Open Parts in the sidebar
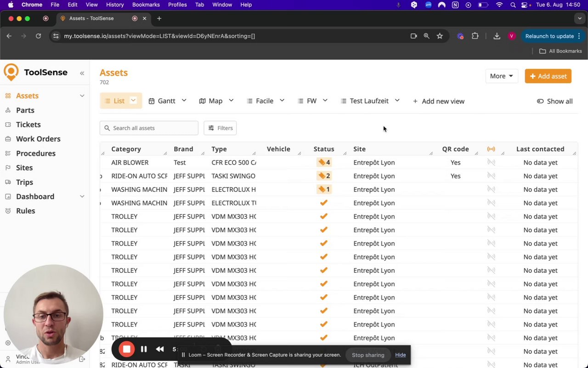The width and height of the screenshot is (588, 368). coord(25,110)
